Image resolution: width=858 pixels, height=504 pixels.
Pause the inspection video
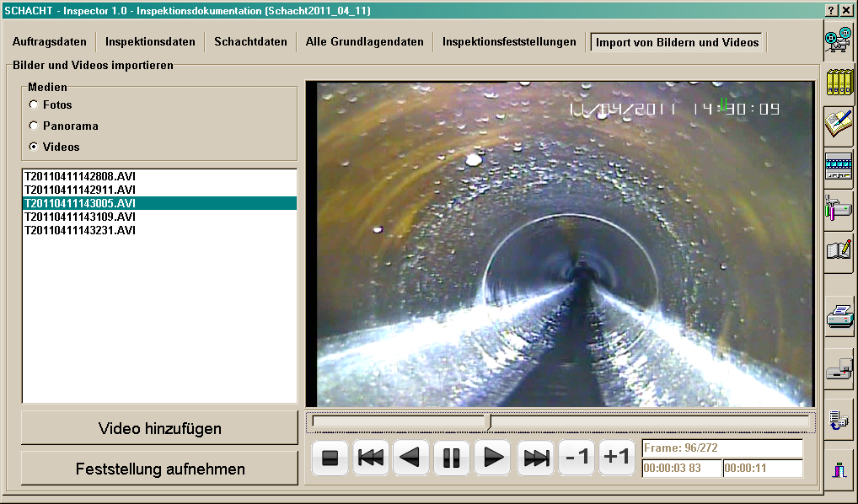click(x=451, y=458)
